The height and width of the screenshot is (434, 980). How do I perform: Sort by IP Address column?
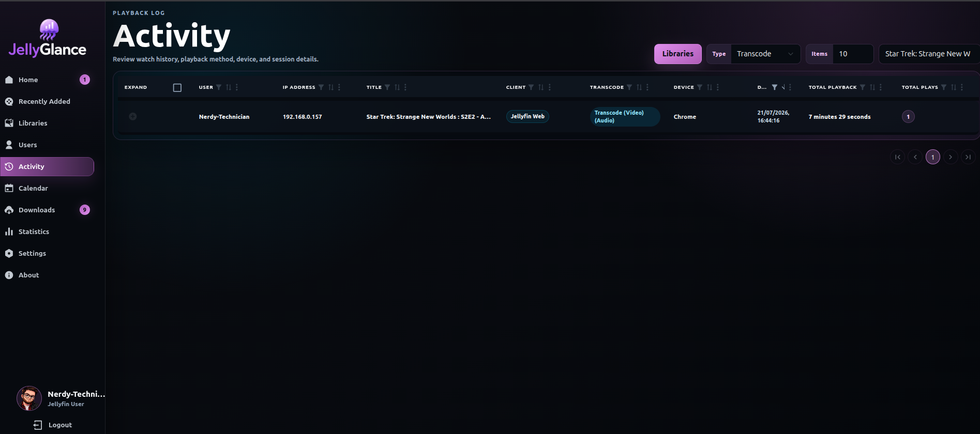point(331,87)
